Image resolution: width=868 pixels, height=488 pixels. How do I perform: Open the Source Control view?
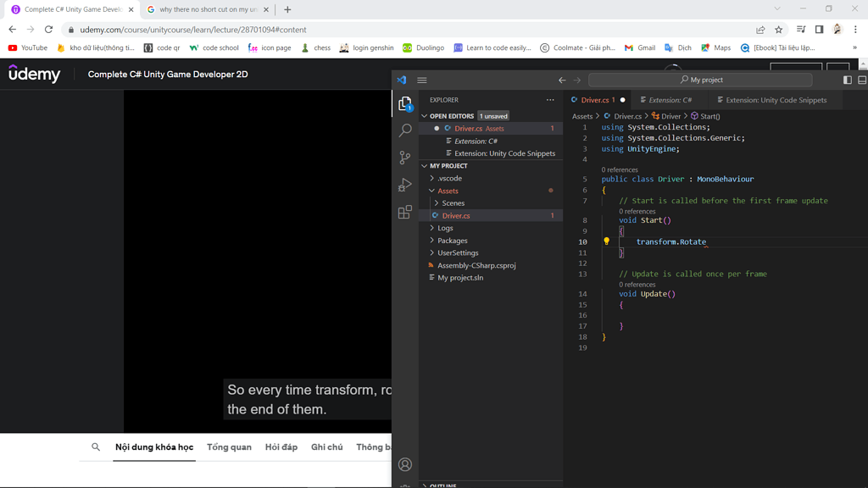coord(405,158)
